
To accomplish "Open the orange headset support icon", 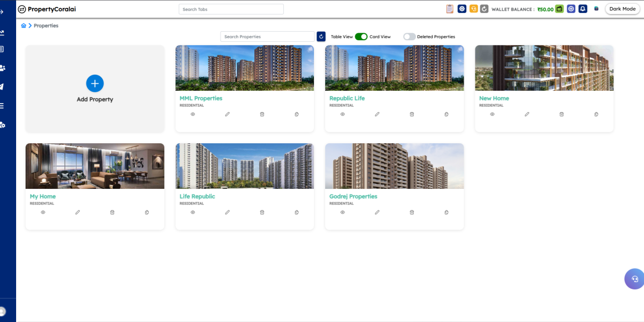I will [473, 9].
